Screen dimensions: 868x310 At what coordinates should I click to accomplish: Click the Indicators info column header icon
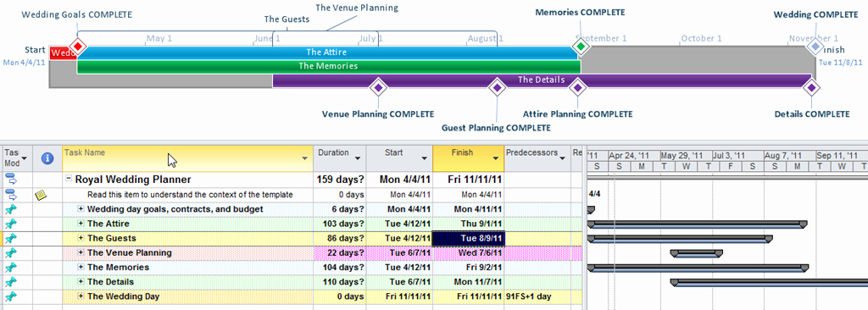point(47,158)
